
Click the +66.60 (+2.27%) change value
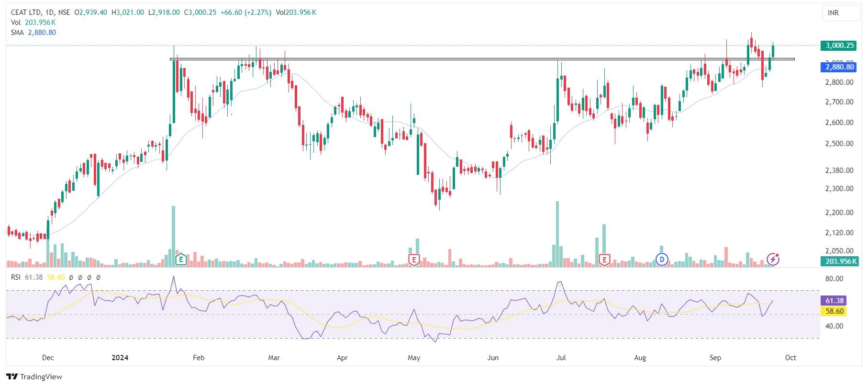pos(245,12)
